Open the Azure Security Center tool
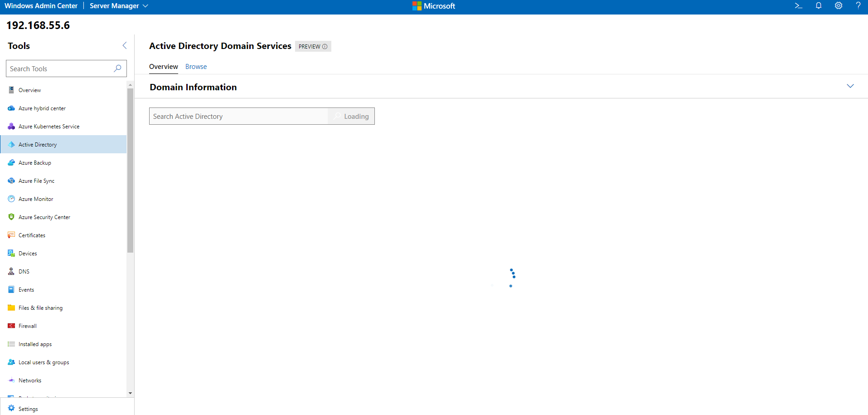This screenshot has width=868, height=415. tap(44, 217)
